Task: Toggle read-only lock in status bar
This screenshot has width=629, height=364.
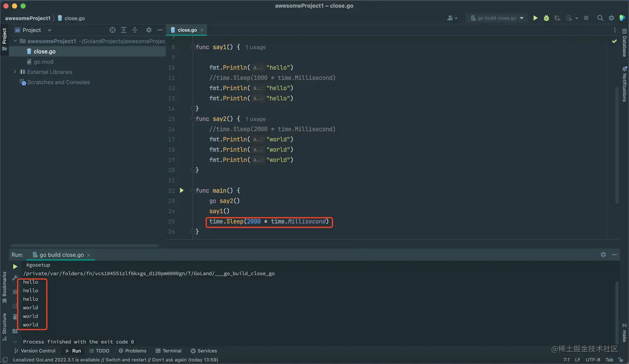Action: pyautogui.click(x=621, y=360)
